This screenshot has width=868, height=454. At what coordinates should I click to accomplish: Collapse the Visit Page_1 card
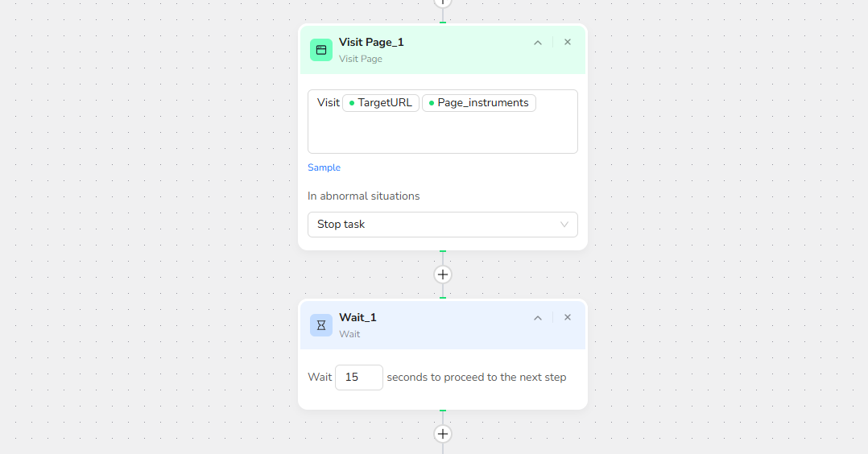click(x=538, y=43)
